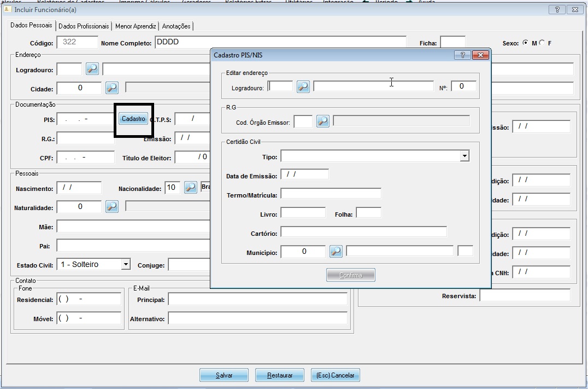588x389 pixels.
Task: Click the Município search magnifier icon
Action: click(x=336, y=251)
